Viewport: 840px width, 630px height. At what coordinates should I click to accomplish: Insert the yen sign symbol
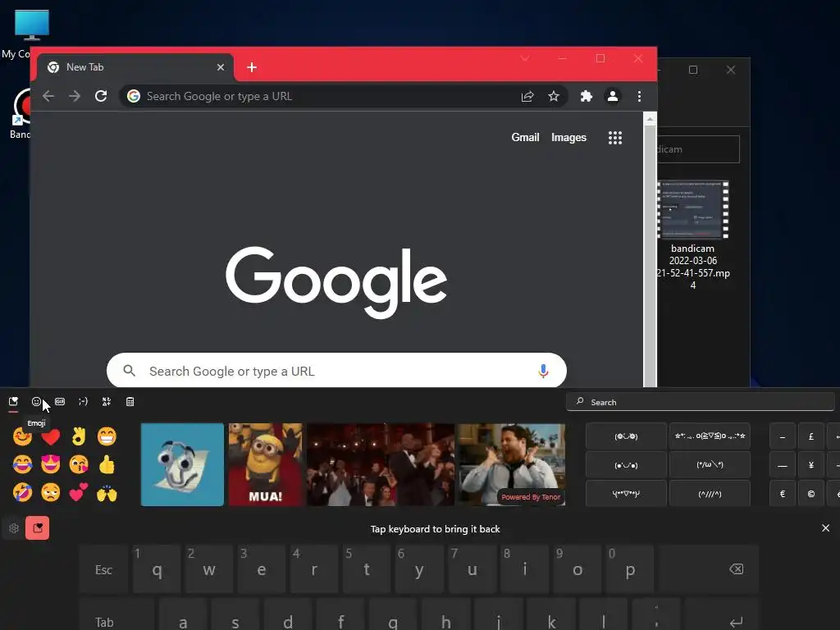[x=811, y=465]
